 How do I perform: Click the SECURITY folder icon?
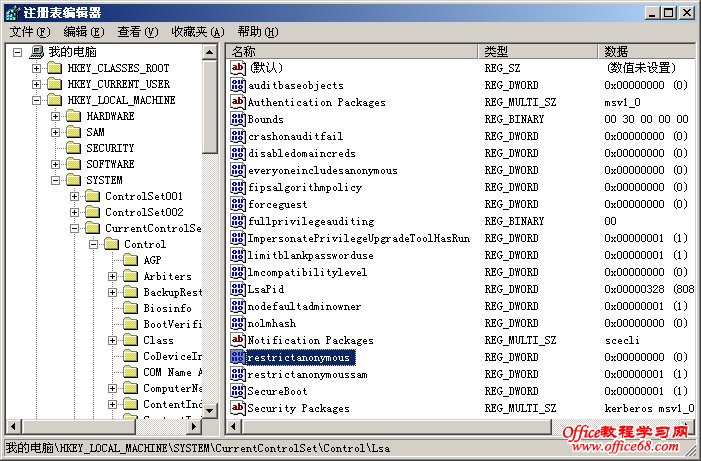tap(73, 148)
